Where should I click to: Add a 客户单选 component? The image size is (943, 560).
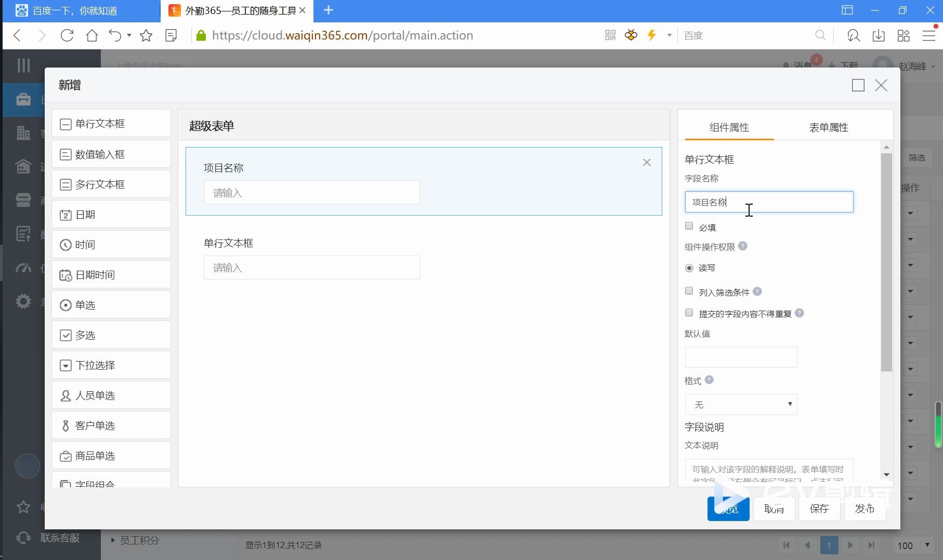point(111,425)
